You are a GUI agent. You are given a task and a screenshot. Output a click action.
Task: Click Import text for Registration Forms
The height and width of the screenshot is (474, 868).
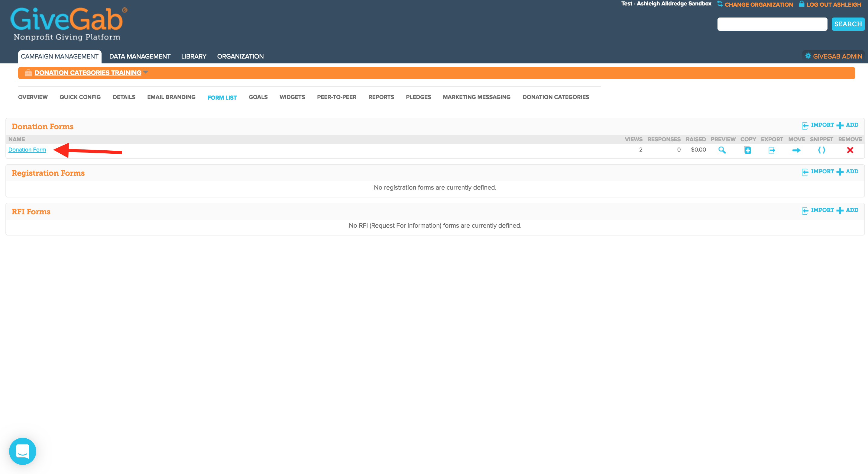(x=822, y=171)
